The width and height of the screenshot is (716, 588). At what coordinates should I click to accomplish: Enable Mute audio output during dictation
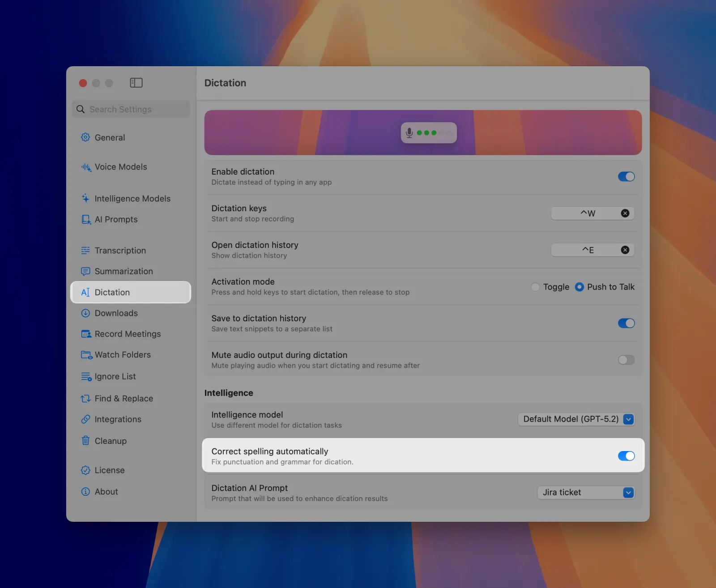pos(626,360)
